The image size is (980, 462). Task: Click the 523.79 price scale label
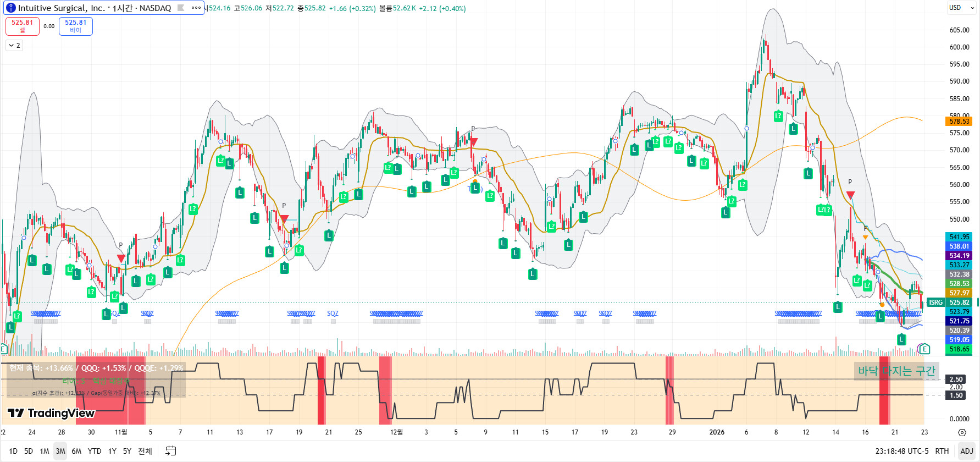click(959, 312)
